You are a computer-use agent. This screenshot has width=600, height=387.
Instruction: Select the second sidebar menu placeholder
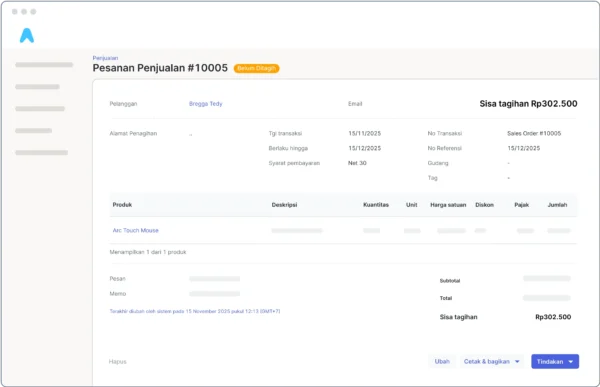coord(37,87)
